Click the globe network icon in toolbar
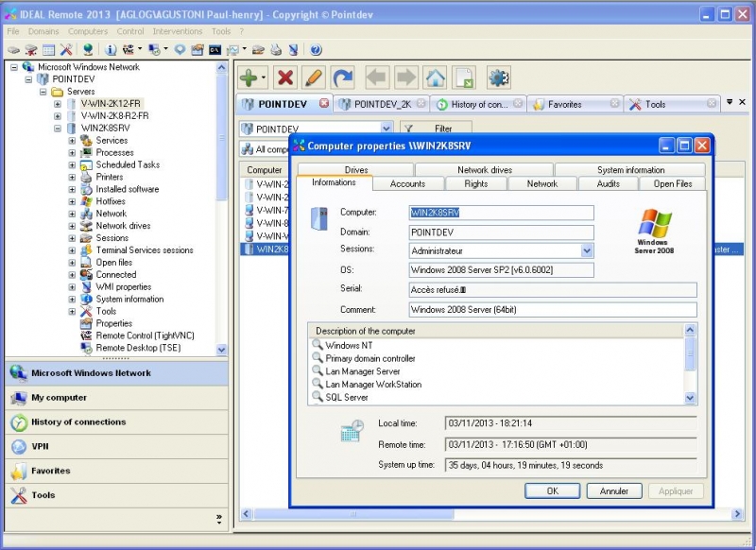 point(88,50)
